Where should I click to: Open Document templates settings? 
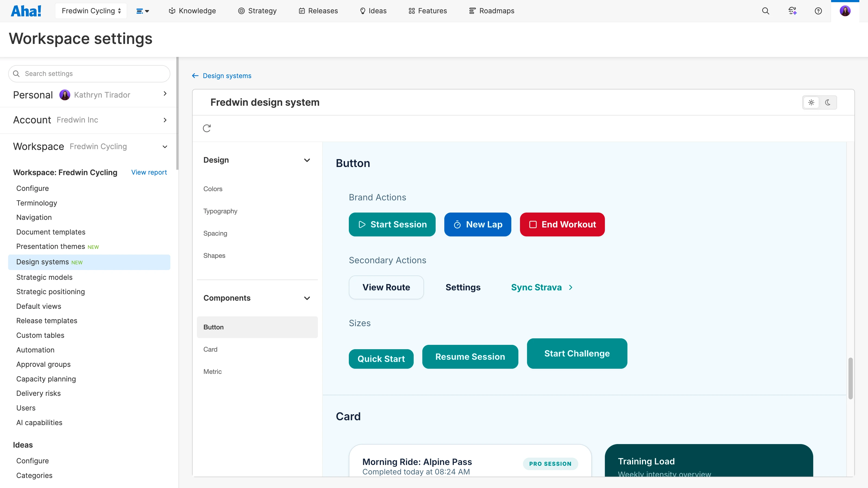[x=50, y=232]
